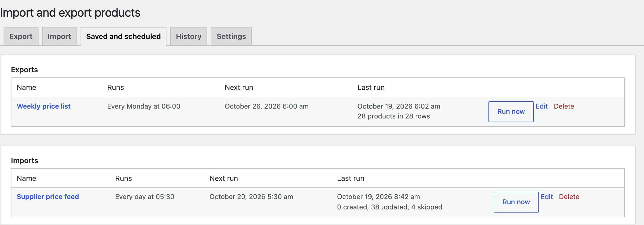The height and width of the screenshot is (225, 644).
Task: Click 'October 26, 2026 6:00 am' next run
Action: click(x=267, y=106)
